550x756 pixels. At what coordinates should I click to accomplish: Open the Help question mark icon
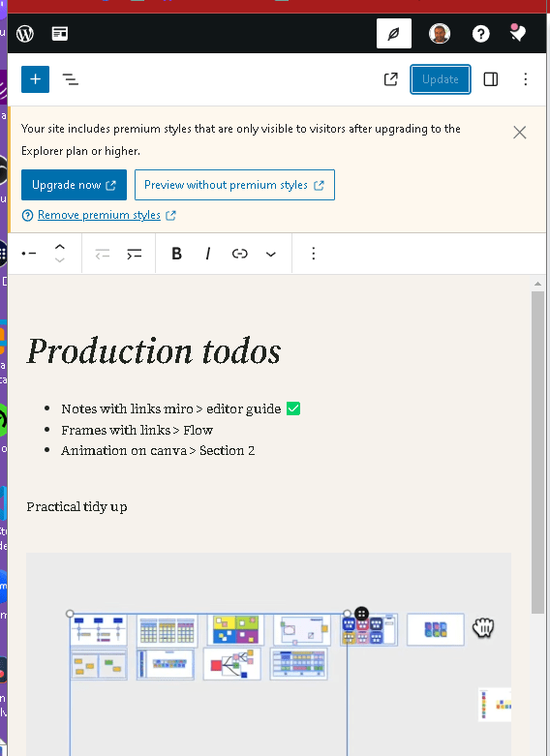480,34
